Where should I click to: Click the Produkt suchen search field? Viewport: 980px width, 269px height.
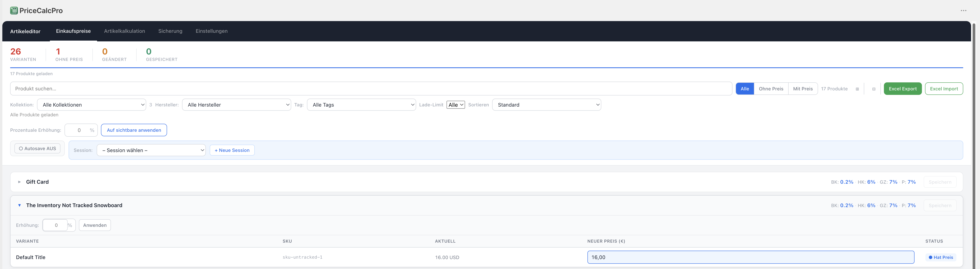(x=371, y=89)
